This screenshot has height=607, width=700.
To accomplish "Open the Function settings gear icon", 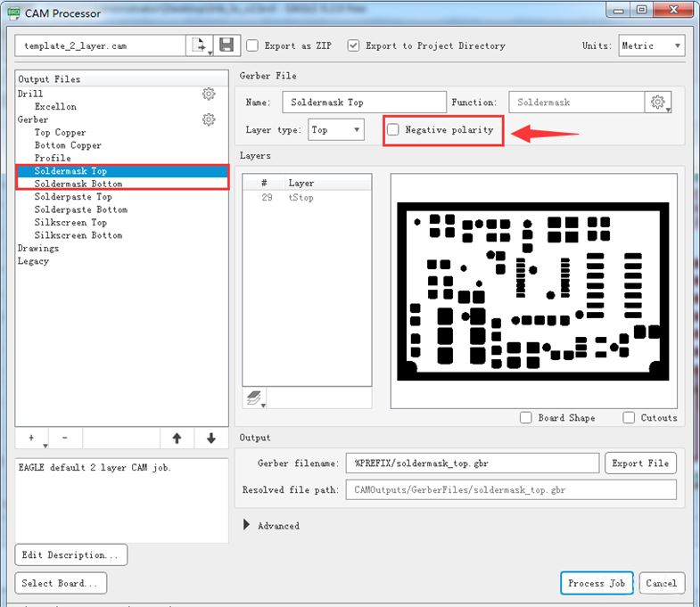I will pyautogui.click(x=659, y=103).
